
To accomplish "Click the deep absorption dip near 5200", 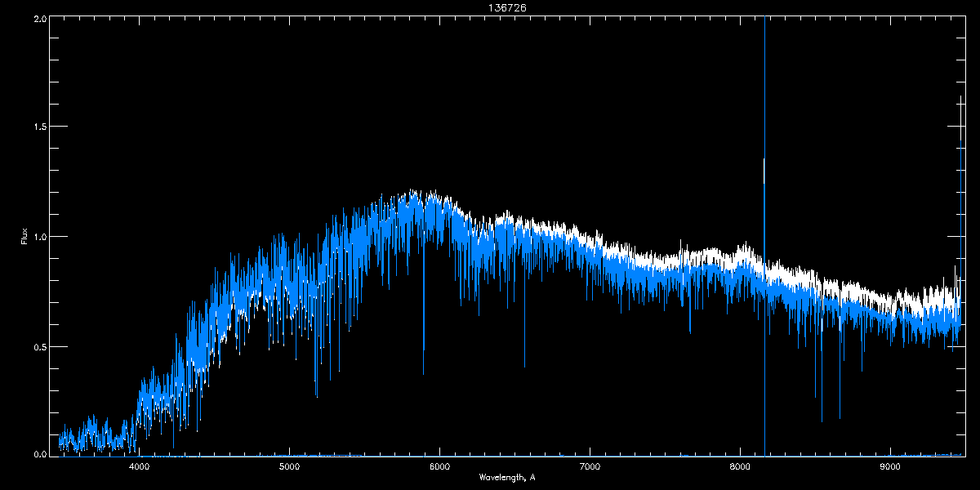I will pyautogui.click(x=316, y=388).
